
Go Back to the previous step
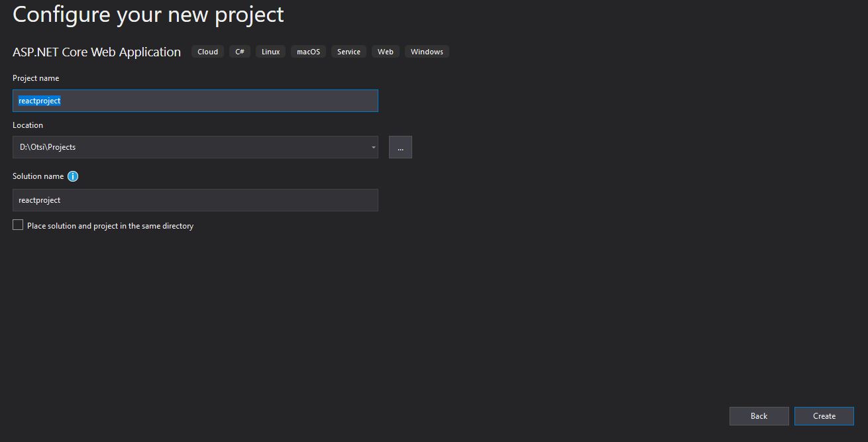point(759,416)
